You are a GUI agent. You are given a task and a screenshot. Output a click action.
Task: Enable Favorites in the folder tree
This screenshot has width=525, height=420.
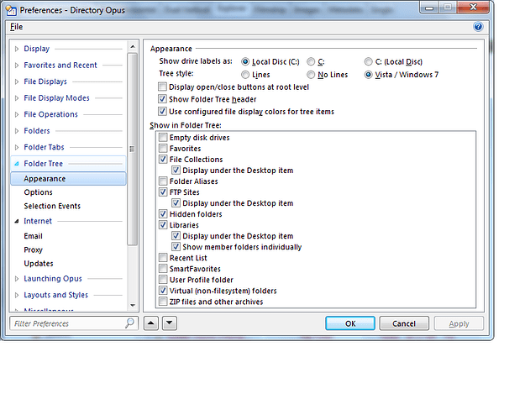coord(163,149)
